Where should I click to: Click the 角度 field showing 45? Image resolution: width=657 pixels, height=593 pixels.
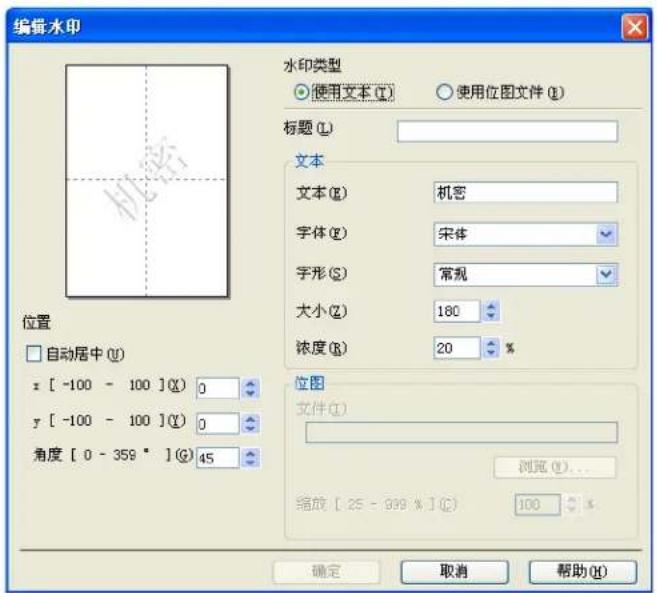coord(217,457)
